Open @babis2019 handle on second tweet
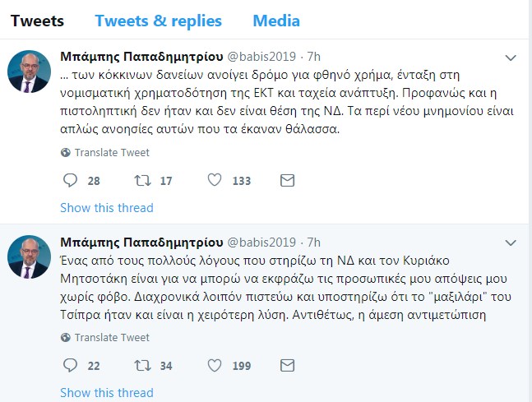This screenshot has width=532, height=402. pyautogui.click(x=261, y=243)
